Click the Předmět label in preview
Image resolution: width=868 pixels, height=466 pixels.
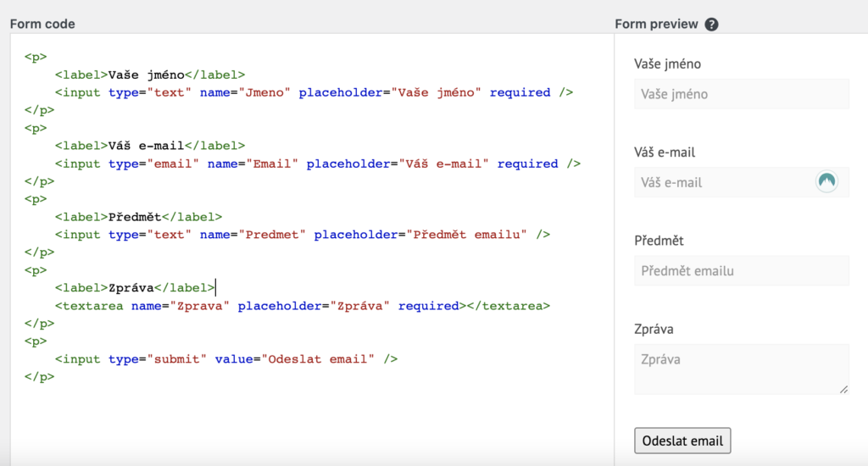coord(658,241)
